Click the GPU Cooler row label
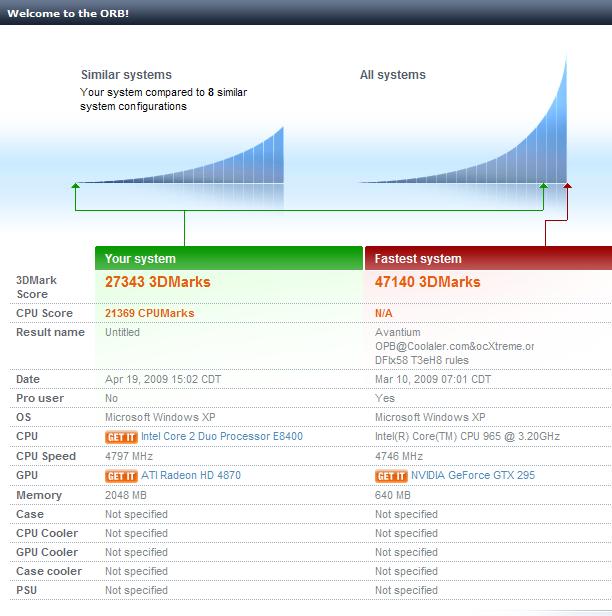The image size is (612, 616). [x=47, y=552]
